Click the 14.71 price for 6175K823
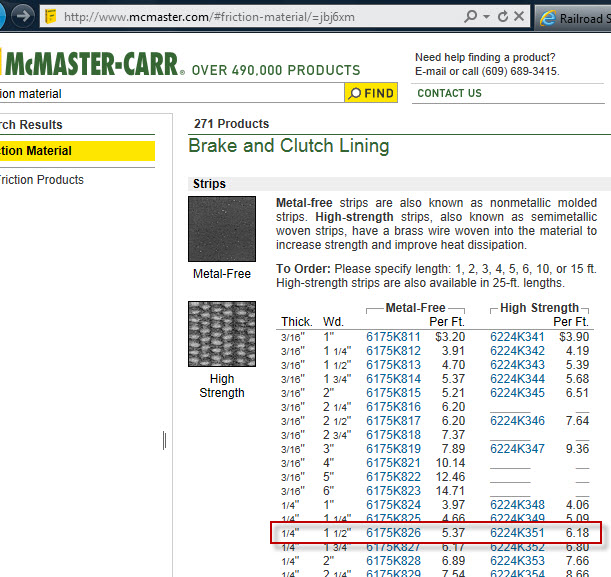The image size is (611, 577). [x=450, y=491]
